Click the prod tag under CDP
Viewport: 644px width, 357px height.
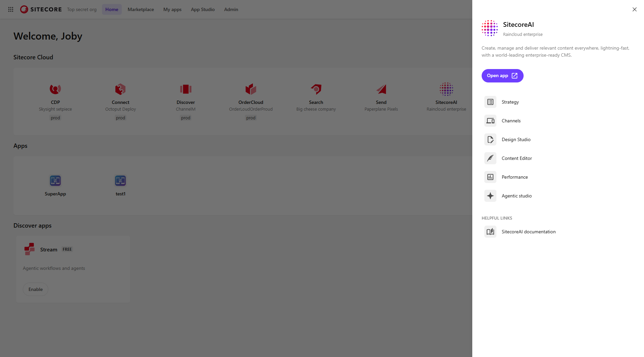[55, 118]
